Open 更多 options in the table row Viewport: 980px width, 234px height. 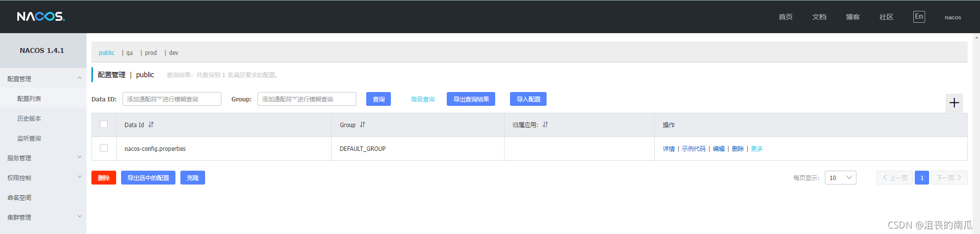(757, 148)
